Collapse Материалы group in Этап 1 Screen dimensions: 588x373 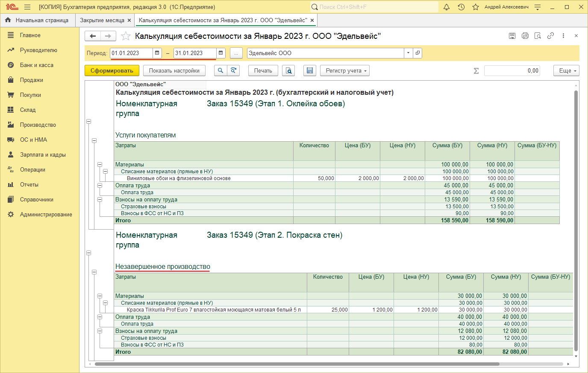100,164
